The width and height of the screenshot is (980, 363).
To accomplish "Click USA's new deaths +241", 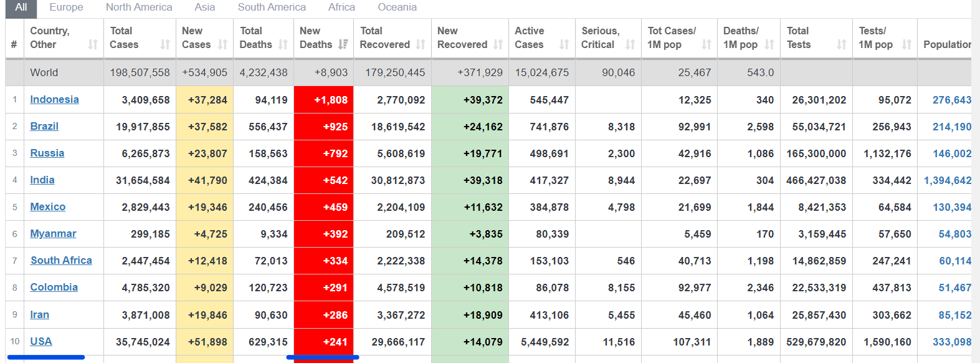I will [x=324, y=342].
